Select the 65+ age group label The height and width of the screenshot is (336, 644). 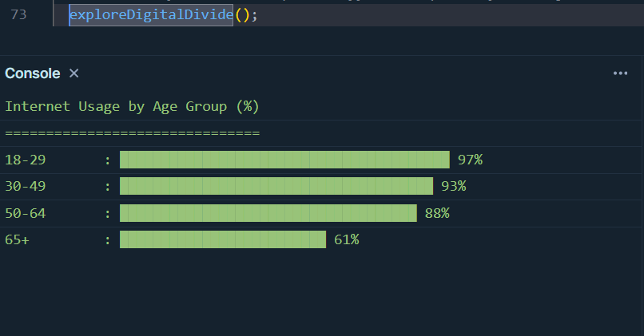pos(17,239)
